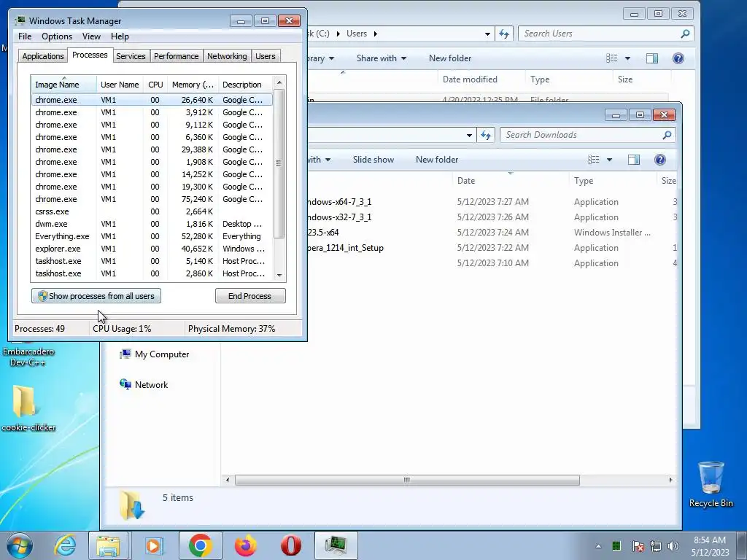
Task: Click Action Center flag tray icon
Action: [x=638, y=546]
